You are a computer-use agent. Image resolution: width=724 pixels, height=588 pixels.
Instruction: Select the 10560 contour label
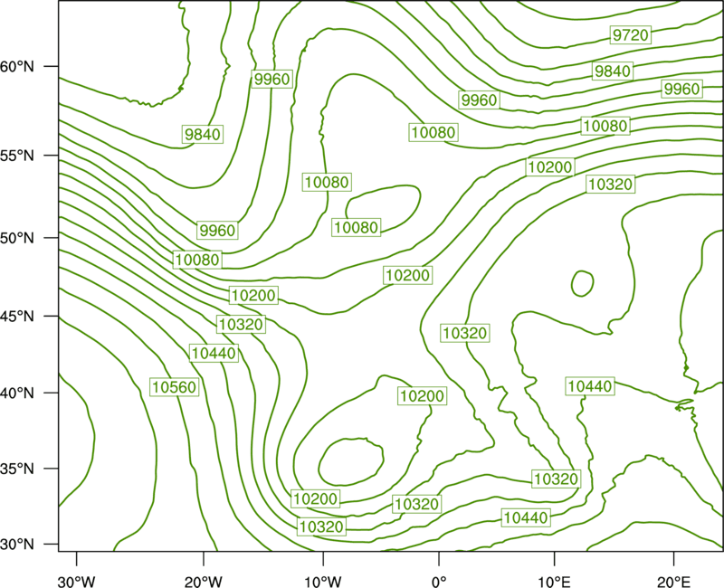[x=175, y=387]
